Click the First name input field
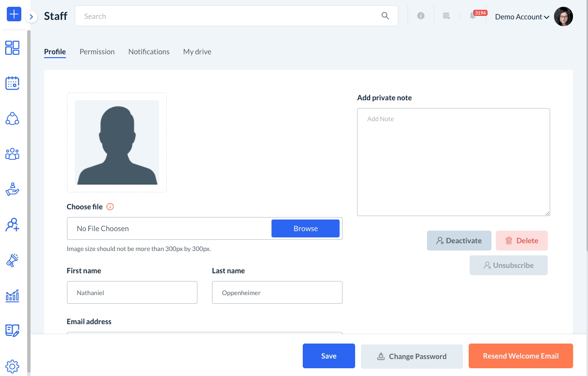This screenshot has width=588, height=376. [x=132, y=293]
